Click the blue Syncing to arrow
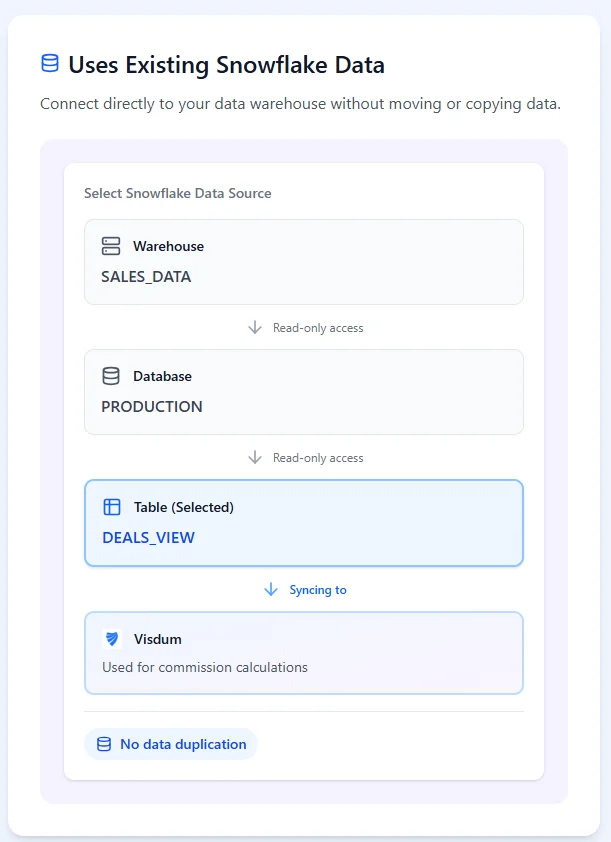The height and width of the screenshot is (842, 611). (x=271, y=590)
